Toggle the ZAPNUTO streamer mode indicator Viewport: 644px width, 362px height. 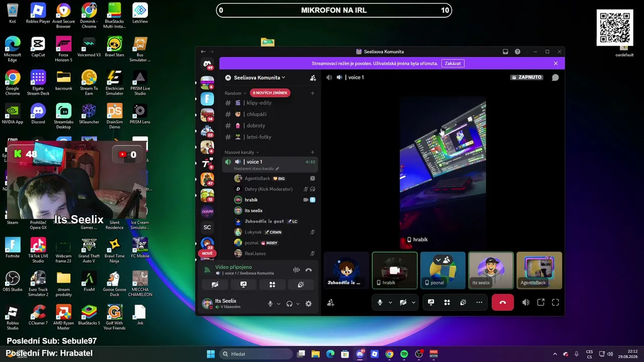[x=527, y=77]
